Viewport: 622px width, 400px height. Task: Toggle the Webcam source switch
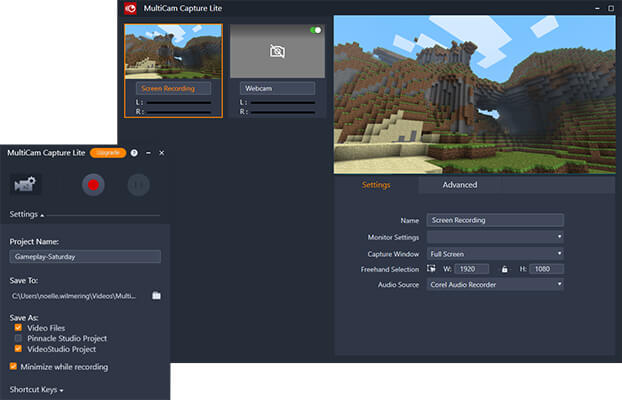point(316,30)
